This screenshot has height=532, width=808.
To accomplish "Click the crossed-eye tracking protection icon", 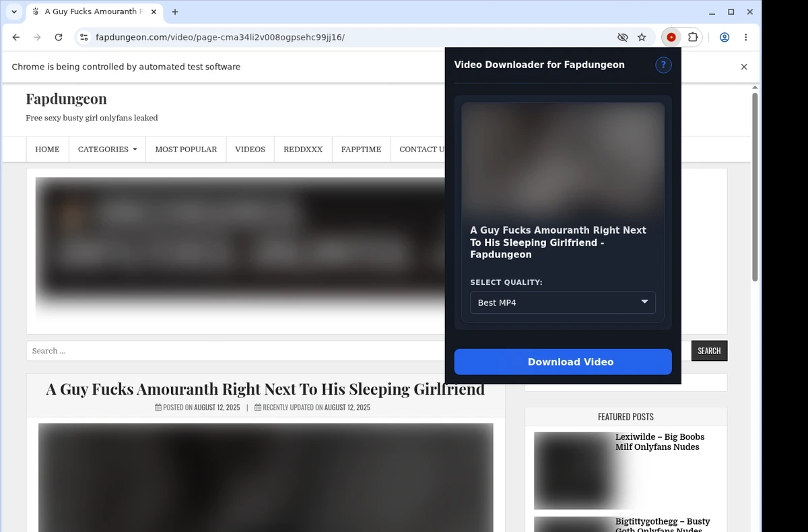I will (x=623, y=38).
